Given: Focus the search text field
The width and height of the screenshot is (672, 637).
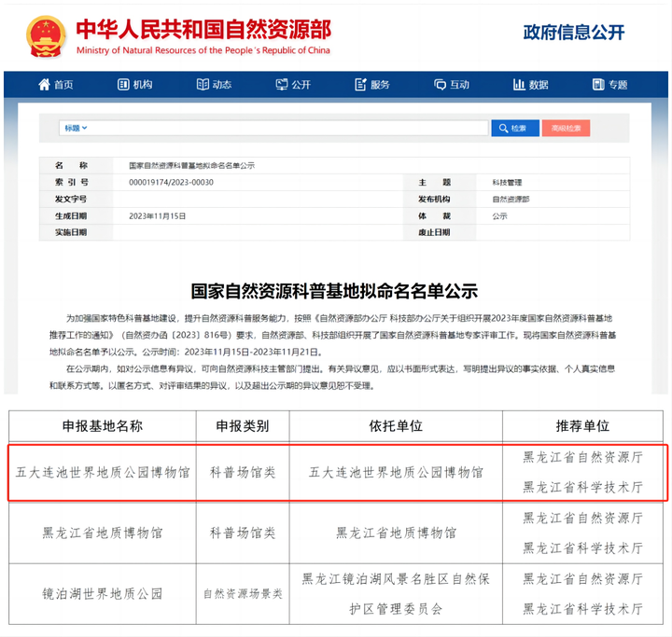Looking at the screenshot, I should click(x=273, y=128).
